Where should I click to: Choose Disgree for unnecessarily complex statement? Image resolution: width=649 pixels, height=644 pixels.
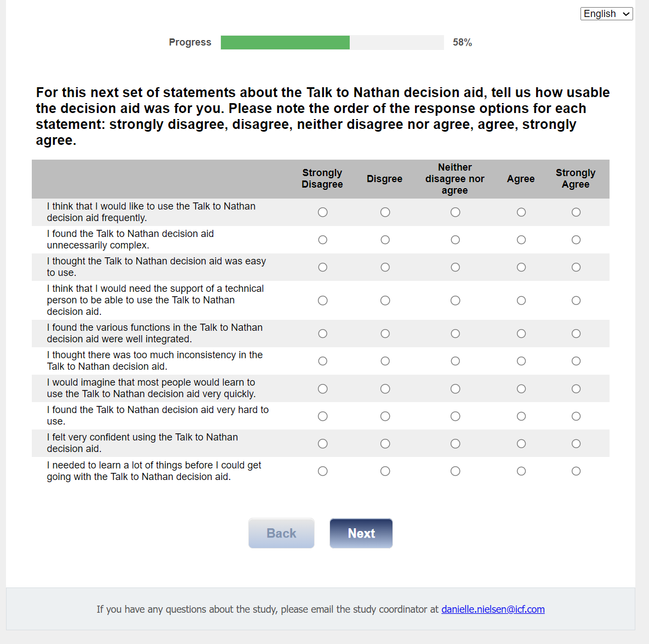pyautogui.click(x=385, y=240)
